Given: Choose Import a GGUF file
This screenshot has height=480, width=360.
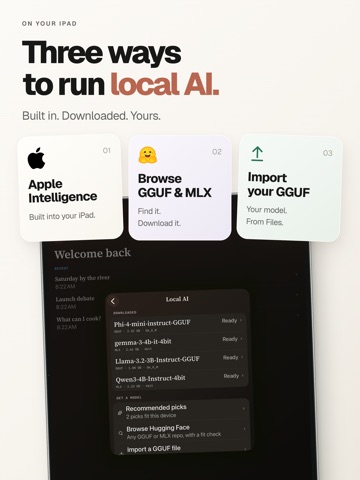Looking at the screenshot, I should click(183, 449).
